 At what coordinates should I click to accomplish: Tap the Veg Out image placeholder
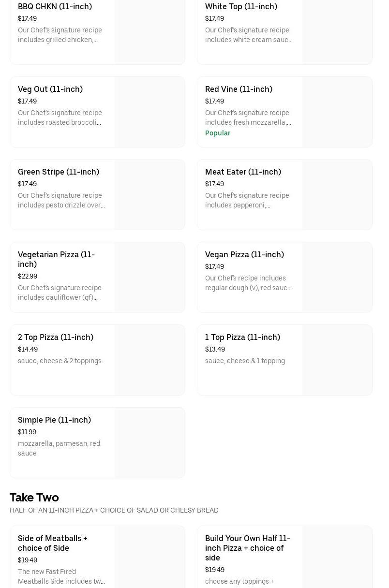pos(150,112)
